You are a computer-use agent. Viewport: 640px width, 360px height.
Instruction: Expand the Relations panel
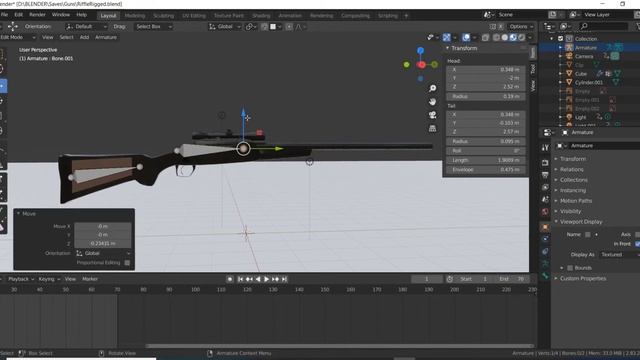571,169
